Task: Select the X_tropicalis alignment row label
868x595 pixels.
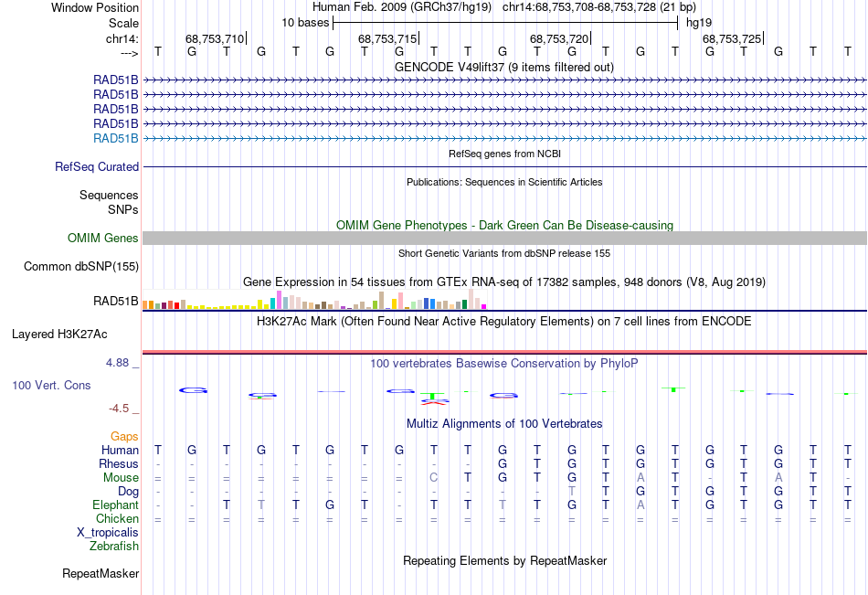Action: click(108, 533)
